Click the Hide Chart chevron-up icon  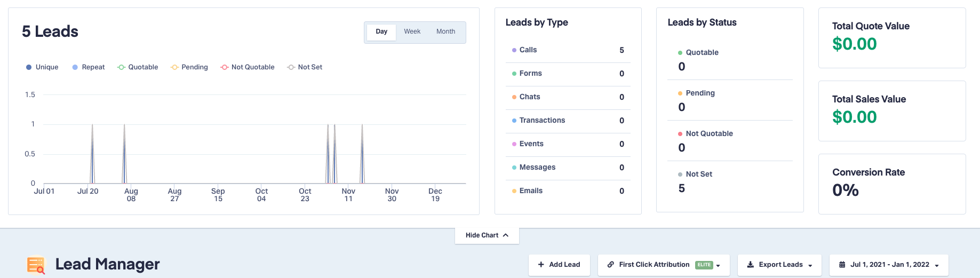(506, 235)
